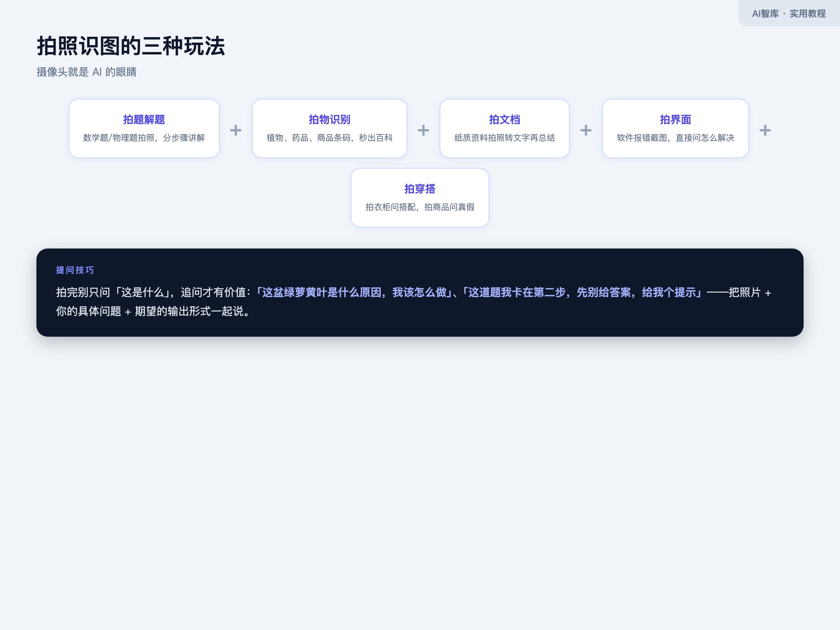Click the 拍文档 card
Viewport: 840px width, 630px height.
504,128
